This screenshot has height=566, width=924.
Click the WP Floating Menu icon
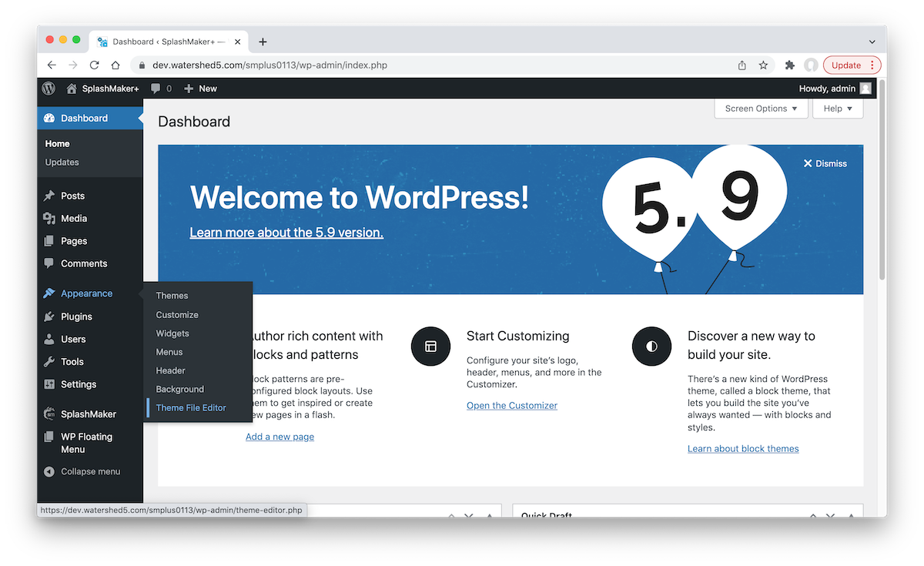point(49,437)
